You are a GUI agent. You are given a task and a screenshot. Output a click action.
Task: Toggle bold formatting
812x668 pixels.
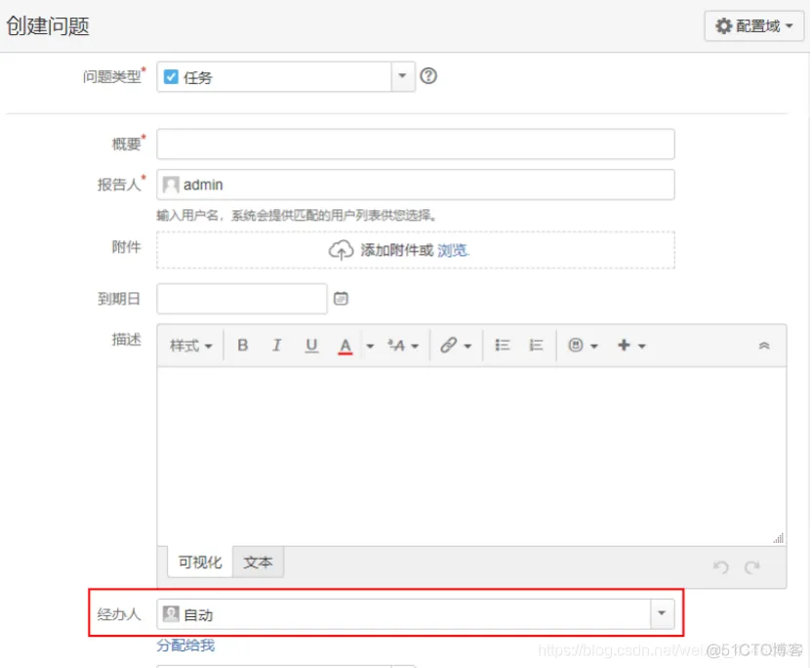pos(242,345)
